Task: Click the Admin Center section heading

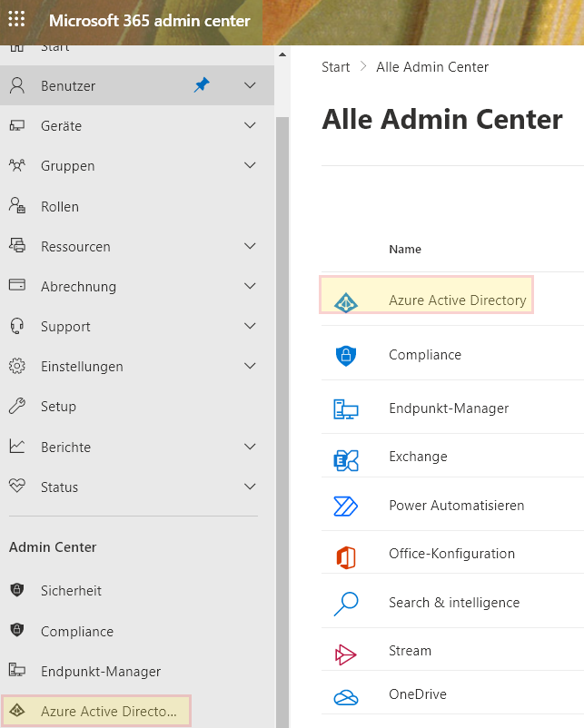Action: tap(53, 547)
